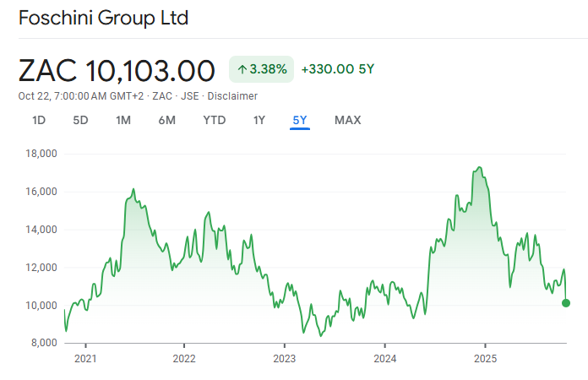Switch chart to 1Y range
Image resolution: width=588 pixels, height=380 pixels.
tap(259, 120)
